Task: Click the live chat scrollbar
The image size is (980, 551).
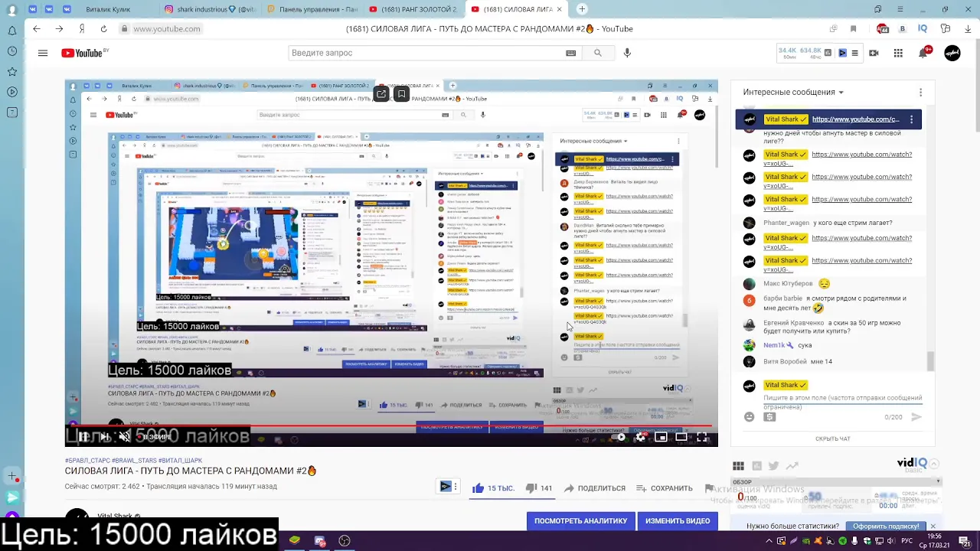Action: click(930, 360)
